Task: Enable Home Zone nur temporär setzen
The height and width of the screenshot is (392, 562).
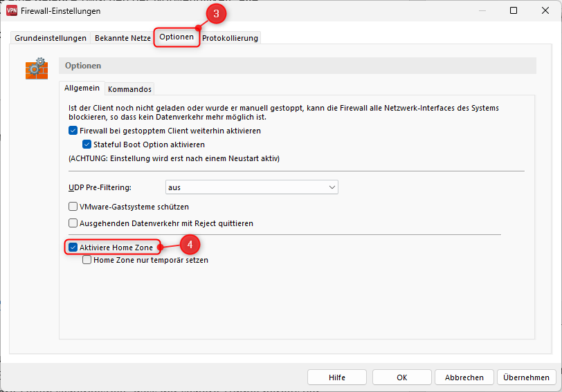Action: 87,261
